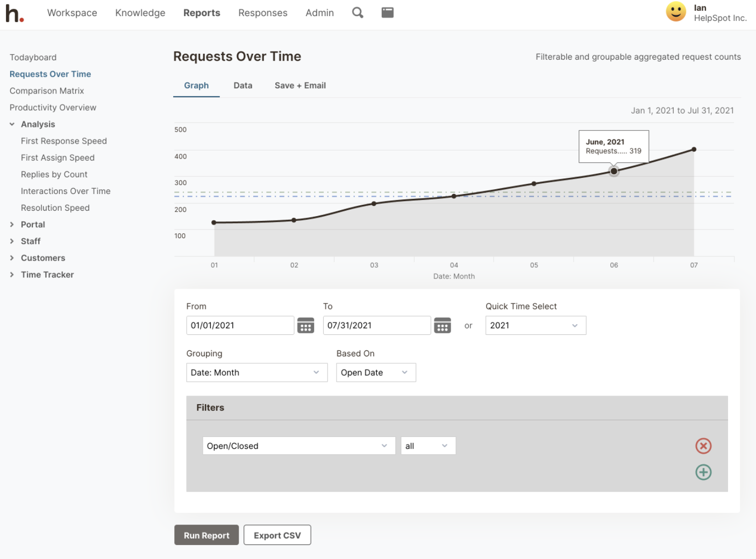Viewport: 756px width, 559px height.
Task: Click the window icon beside search
Action: coord(387,12)
